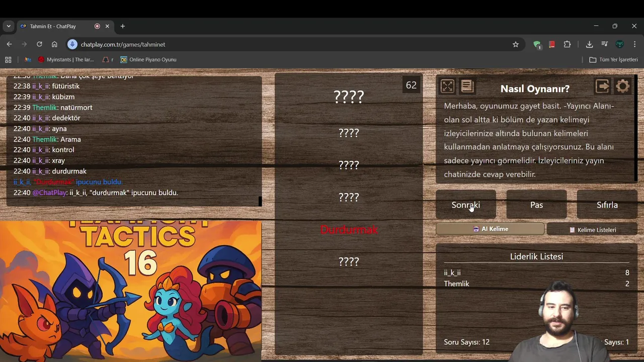Open the Online Piyano Oyunu bookmark

(x=148, y=59)
